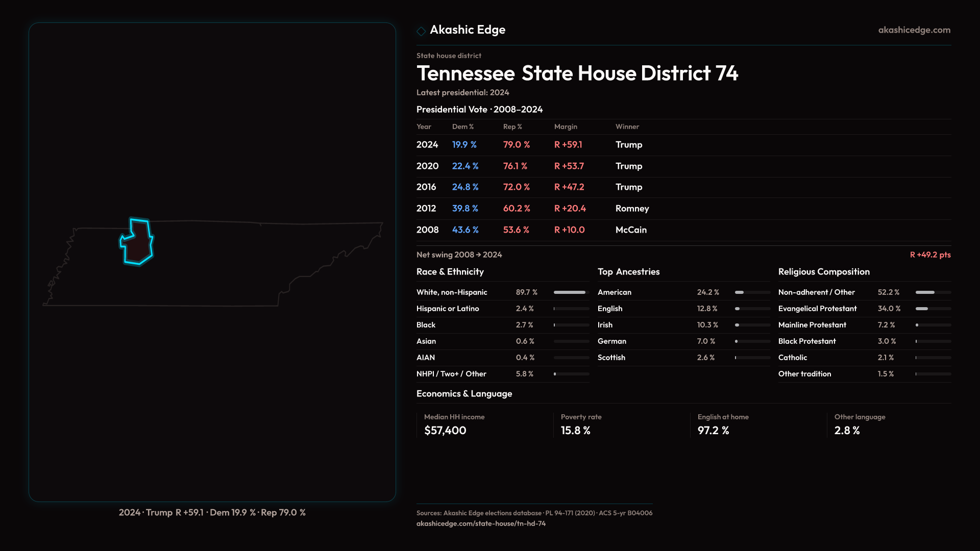
Task: Open the akashicedge.com/state-house/tn-hd-74 source link
Action: click(481, 523)
